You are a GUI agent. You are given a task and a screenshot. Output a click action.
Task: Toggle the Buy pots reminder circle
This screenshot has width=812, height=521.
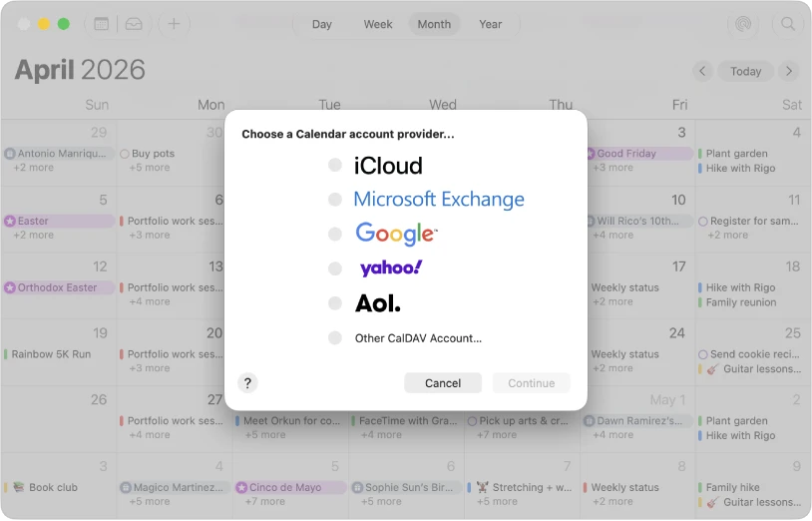click(125, 154)
